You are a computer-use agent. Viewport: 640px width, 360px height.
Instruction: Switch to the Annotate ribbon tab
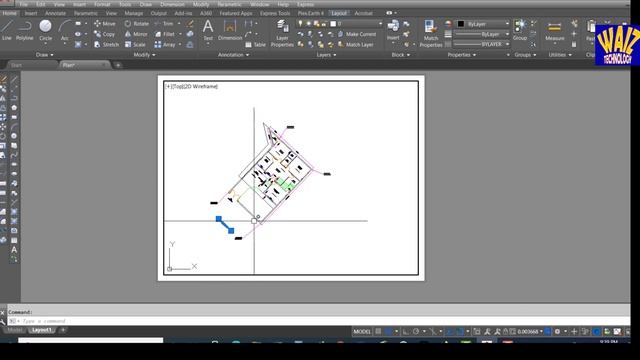tap(55, 13)
